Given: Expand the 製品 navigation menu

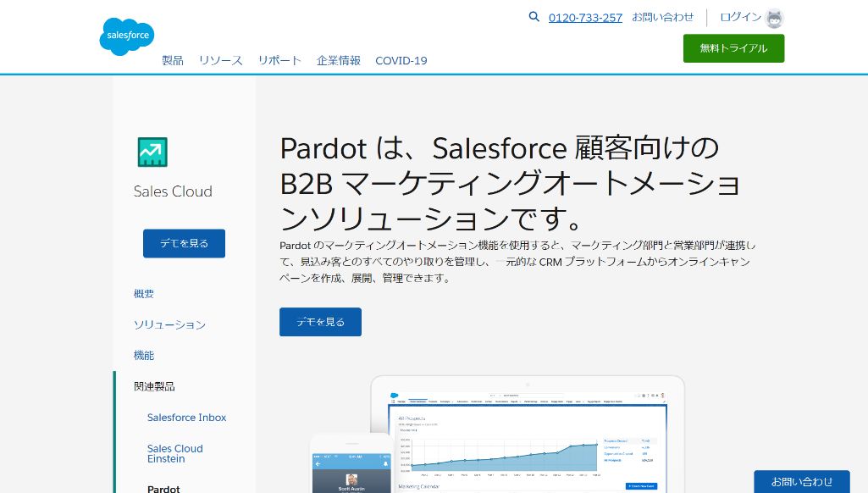Looking at the screenshot, I should pyautogui.click(x=172, y=60).
